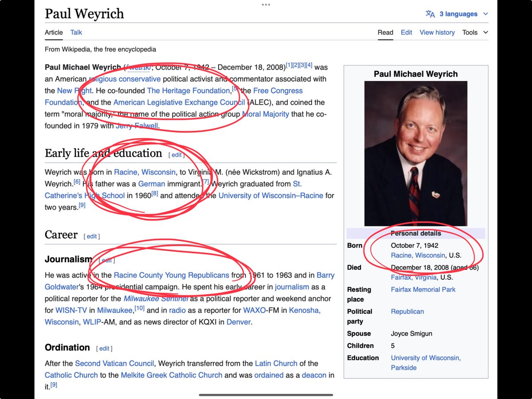This screenshot has height=399, width=532.
Task: Edit the Ordination section
Action: pyautogui.click(x=104, y=348)
